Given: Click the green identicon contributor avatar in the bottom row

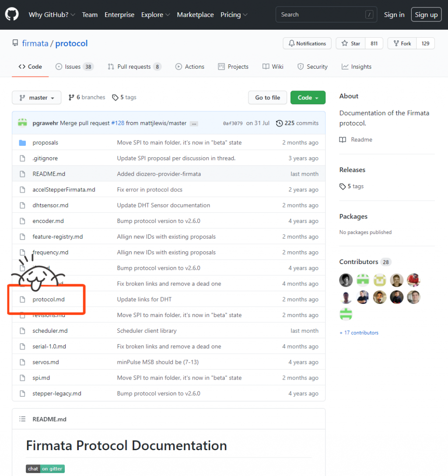Looking at the screenshot, I should click(346, 314).
